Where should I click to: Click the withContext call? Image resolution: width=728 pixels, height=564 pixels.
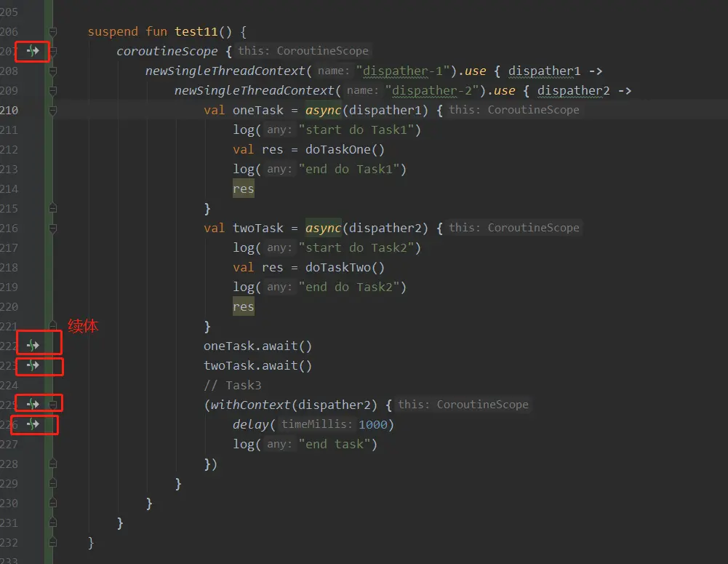coord(250,405)
